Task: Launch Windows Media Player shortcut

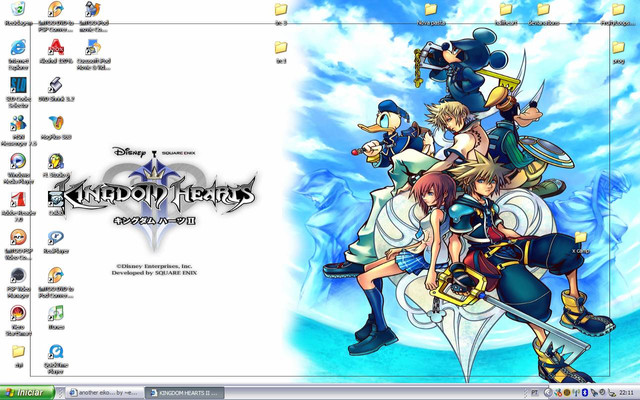Action: coord(18,162)
